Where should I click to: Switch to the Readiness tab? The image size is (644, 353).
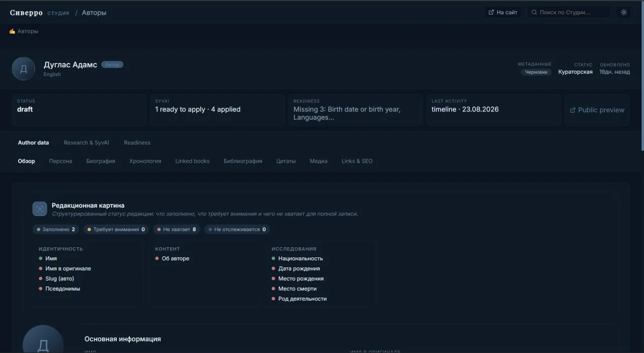coord(137,143)
